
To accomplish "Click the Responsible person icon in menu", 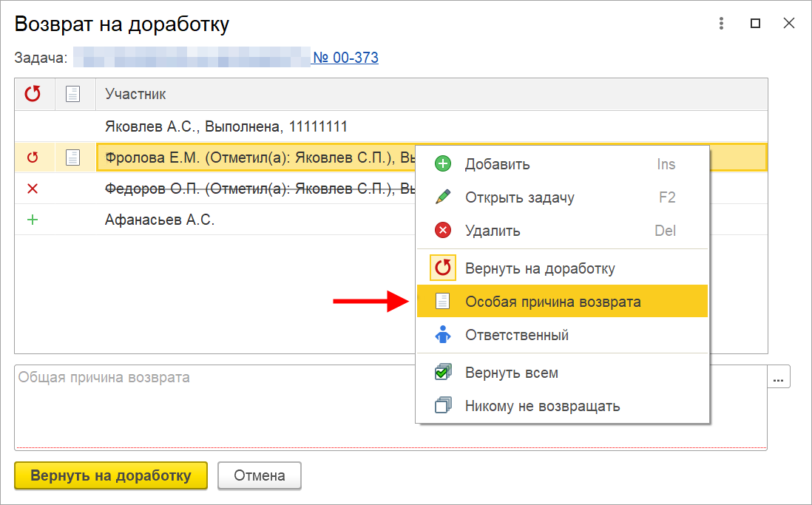I will tap(443, 335).
